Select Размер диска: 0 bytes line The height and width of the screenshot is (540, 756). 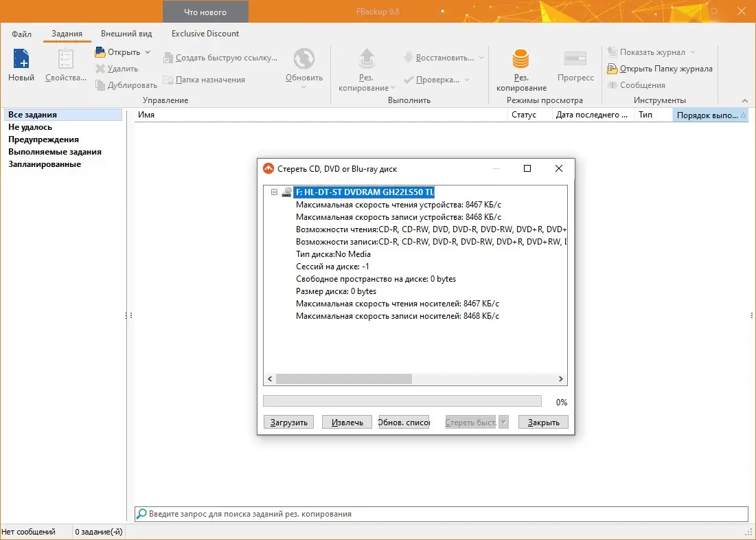coord(336,291)
